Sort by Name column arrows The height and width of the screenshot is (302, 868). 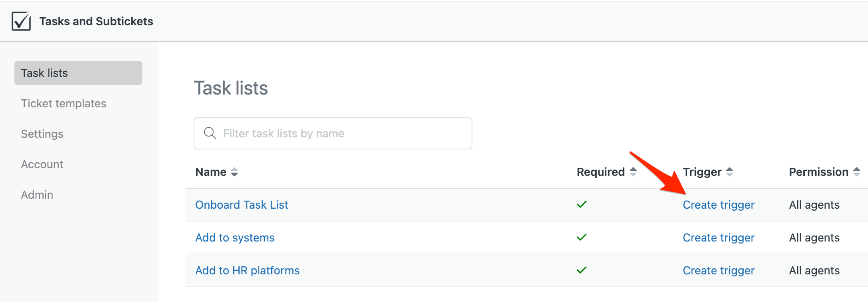[x=234, y=172]
